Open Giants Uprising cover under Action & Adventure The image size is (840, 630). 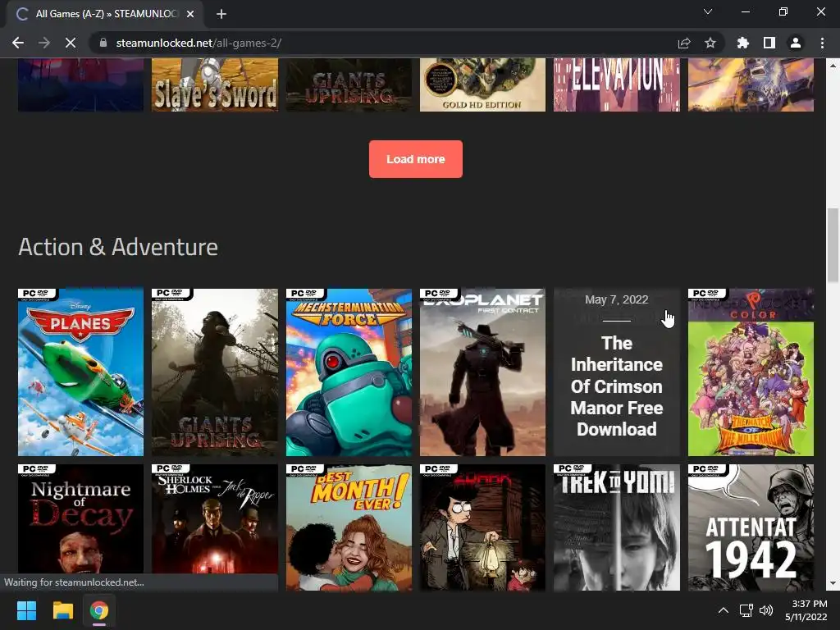pyautogui.click(x=215, y=372)
